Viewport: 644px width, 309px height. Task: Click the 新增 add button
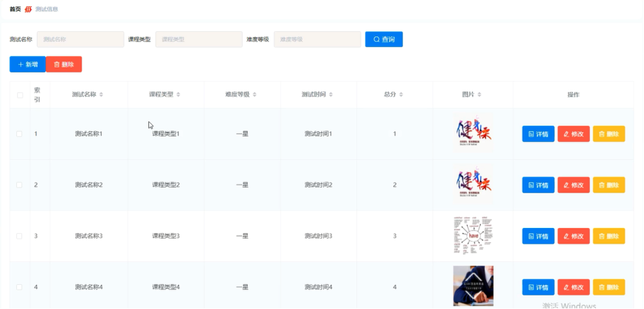(28, 65)
